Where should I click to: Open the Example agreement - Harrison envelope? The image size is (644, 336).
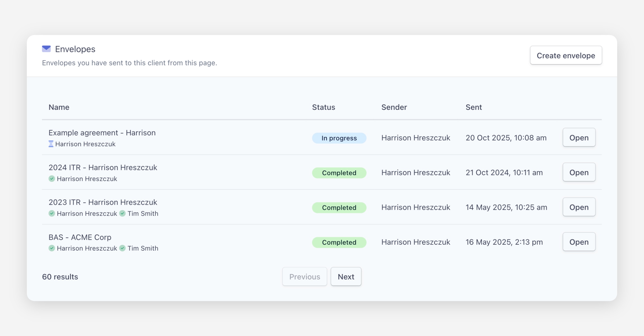tap(579, 137)
